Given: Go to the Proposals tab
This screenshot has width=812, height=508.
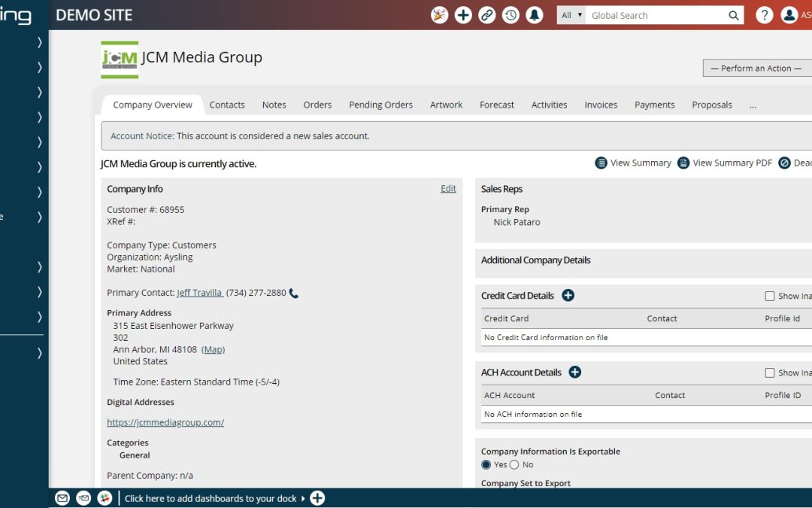Looking at the screenshot, I should click(x=712, y=105).
